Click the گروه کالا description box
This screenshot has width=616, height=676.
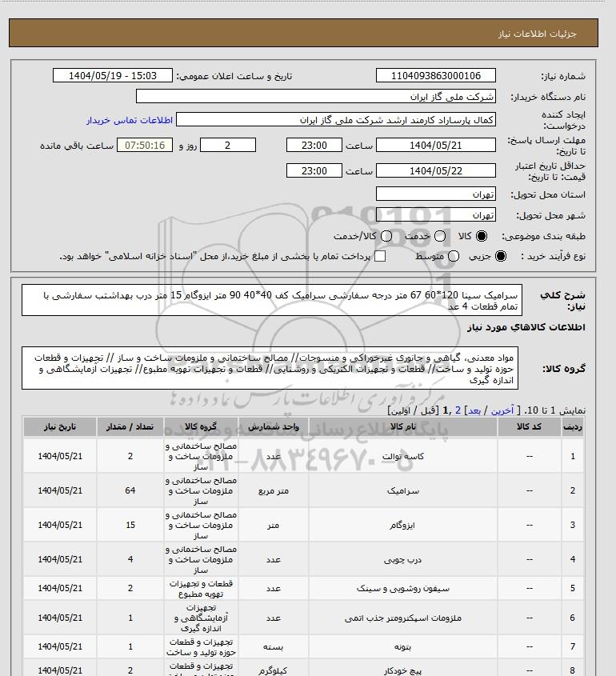click(270, 368)
